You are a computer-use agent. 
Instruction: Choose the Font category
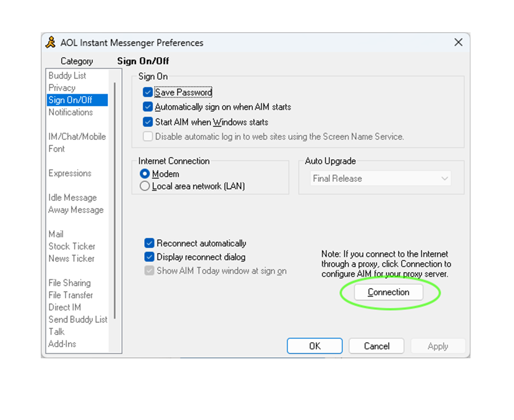(x=57, y=149)
